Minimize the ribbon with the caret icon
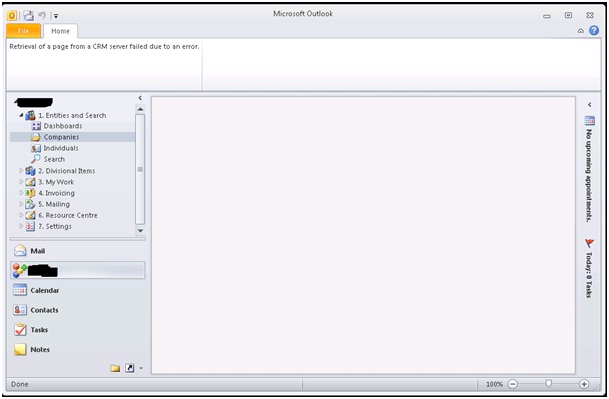This screenshot has width=609, height=399. point(581,31)
